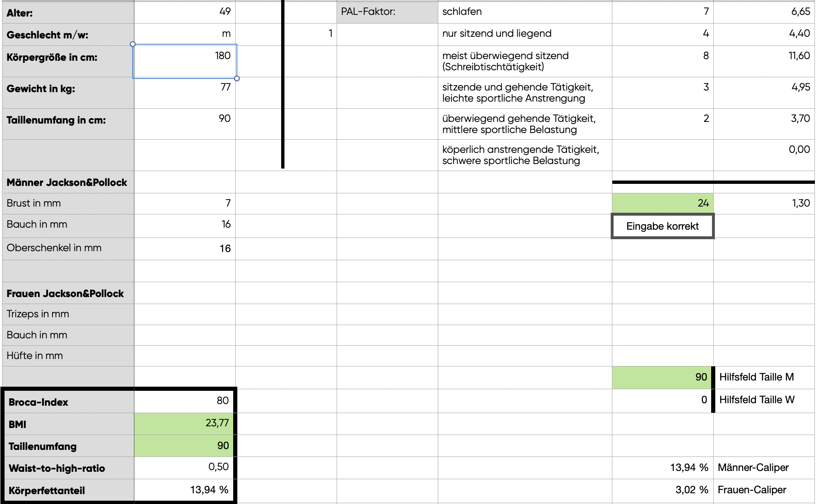The image size is (817, 504).
Task: Select the green cell showing 24
Action: coord(662,203)
